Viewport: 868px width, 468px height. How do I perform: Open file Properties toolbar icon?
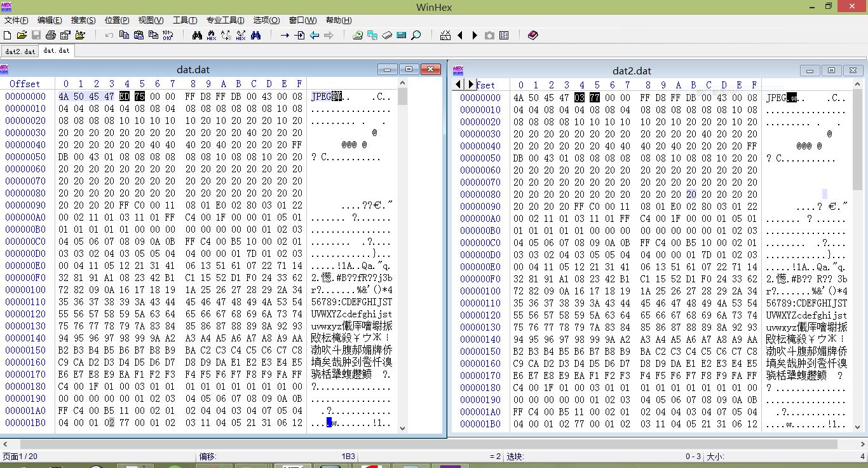pyautogui.click(x=65, y=35)
